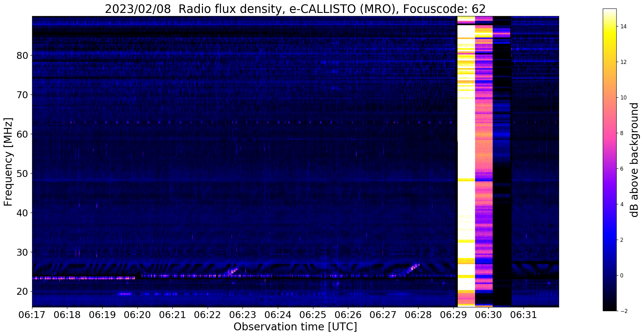Click the 70 MHz frequency tick label
This screenshot has width=644, height=336.
pyautogui.click(x=22, y=95)
